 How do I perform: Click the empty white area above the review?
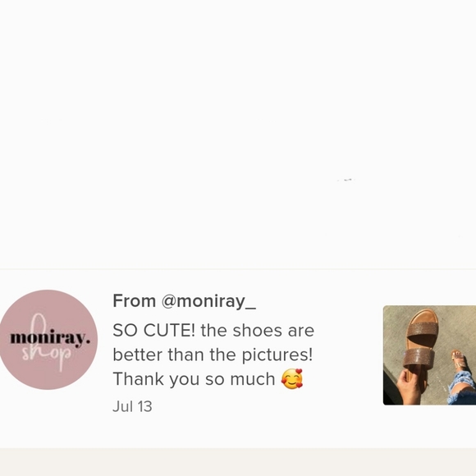point(238,134)
